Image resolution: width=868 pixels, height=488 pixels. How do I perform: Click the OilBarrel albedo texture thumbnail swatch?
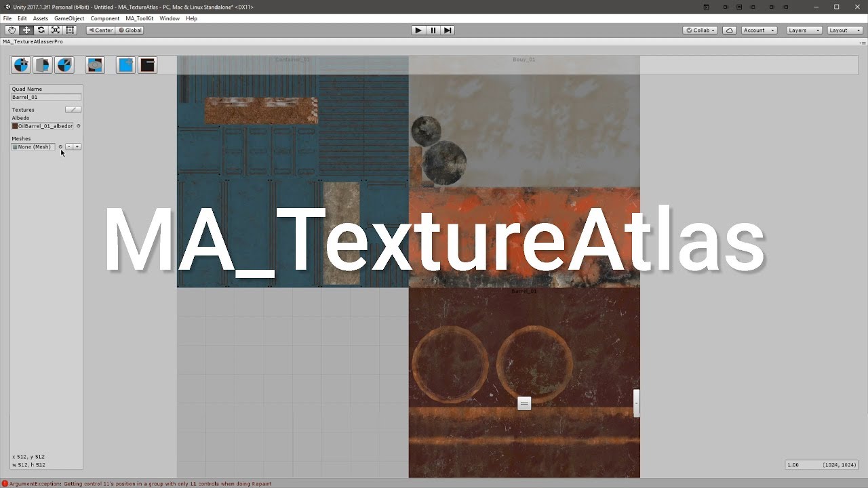pos(15,126)
